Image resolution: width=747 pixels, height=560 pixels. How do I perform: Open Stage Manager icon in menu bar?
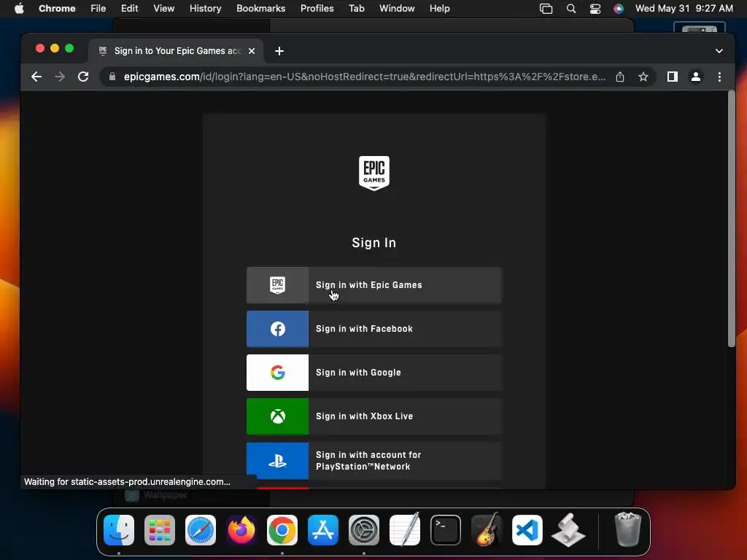click(546, 9)
